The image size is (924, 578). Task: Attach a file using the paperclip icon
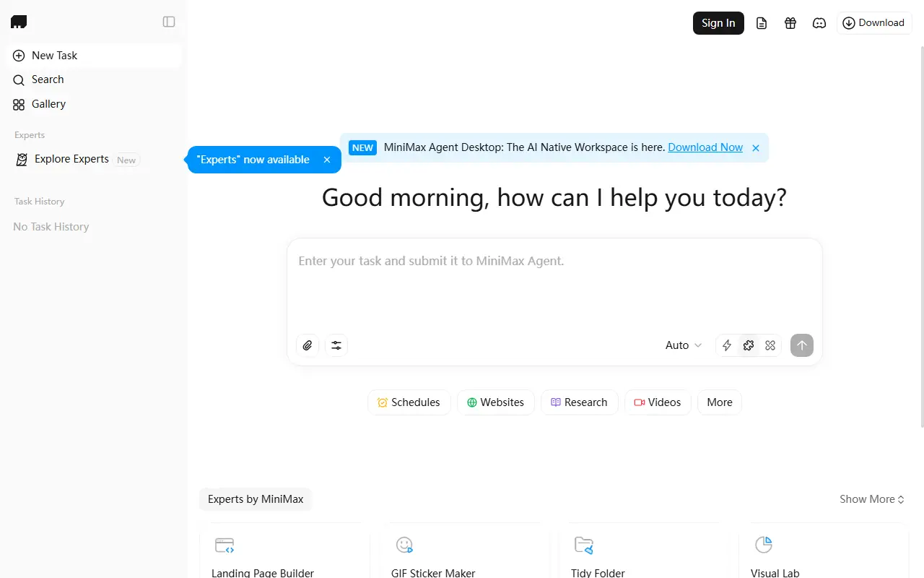tap(307, 345)
